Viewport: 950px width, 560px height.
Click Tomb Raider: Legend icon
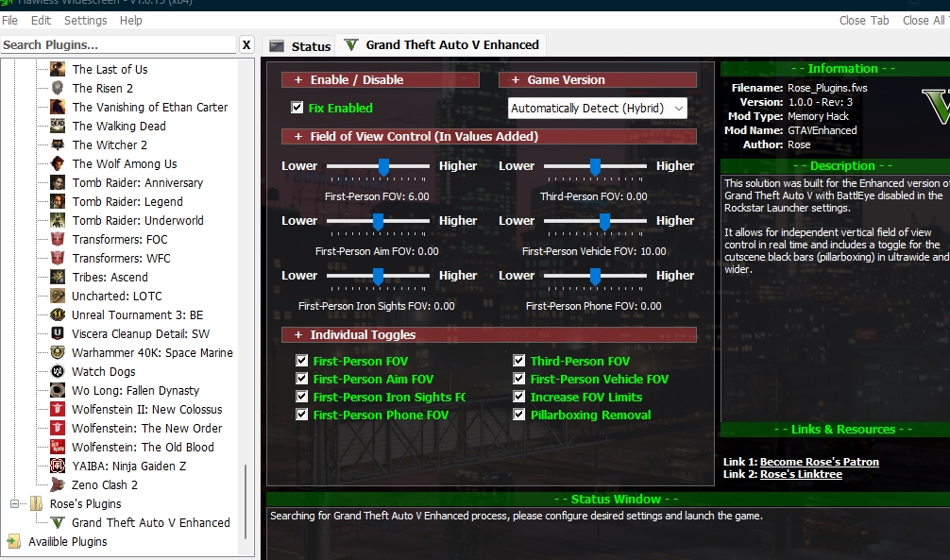[58, 201]
